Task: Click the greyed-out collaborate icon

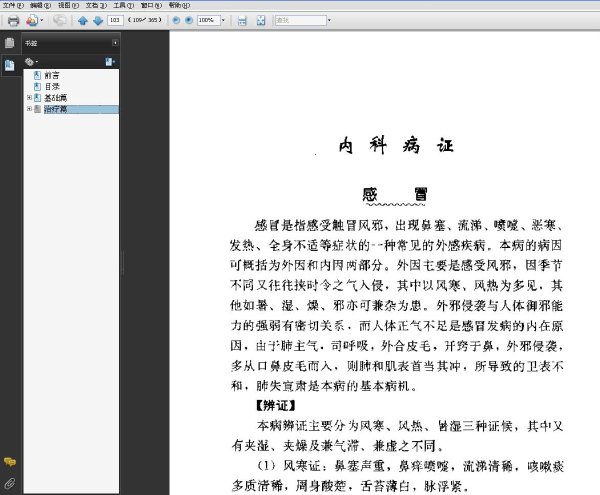Action: [59, 20]
